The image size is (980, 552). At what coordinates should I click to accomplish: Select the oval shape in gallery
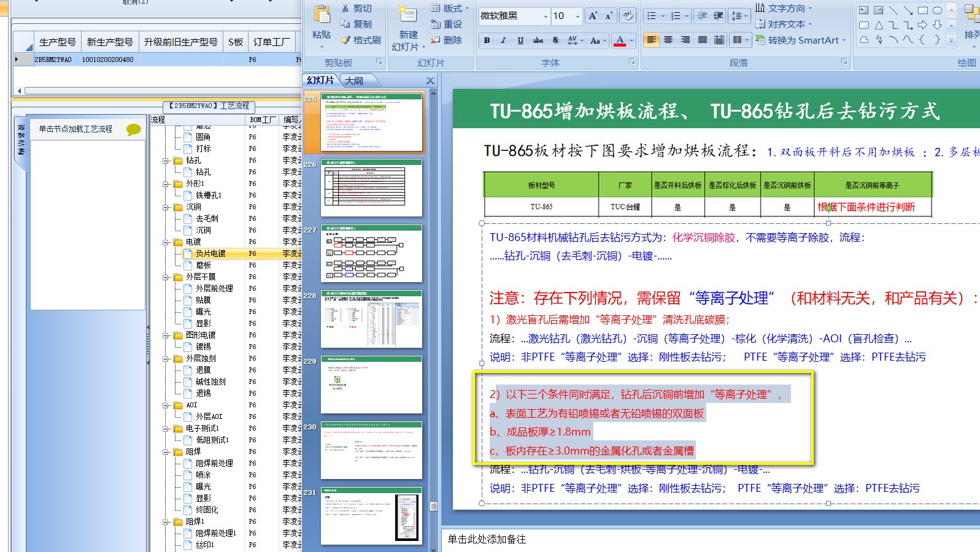(938, 10)
